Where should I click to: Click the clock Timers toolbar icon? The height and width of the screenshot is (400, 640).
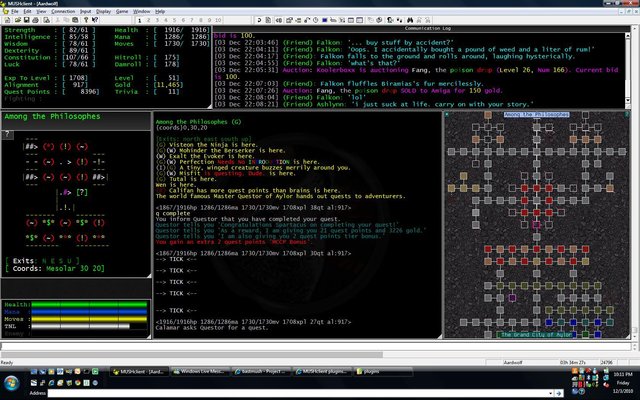(x=316, y=20)
